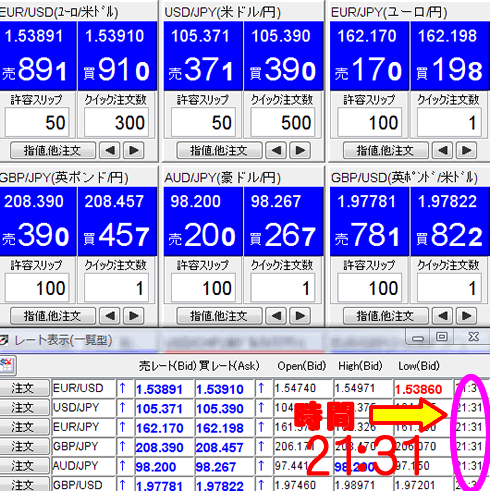Open 指値他注文 for EUR/USD panel
The width and height of the screenshot is (490, 491).
[53, 150]
